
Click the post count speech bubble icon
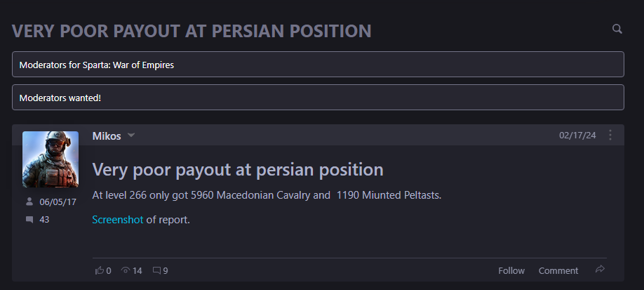29,220
